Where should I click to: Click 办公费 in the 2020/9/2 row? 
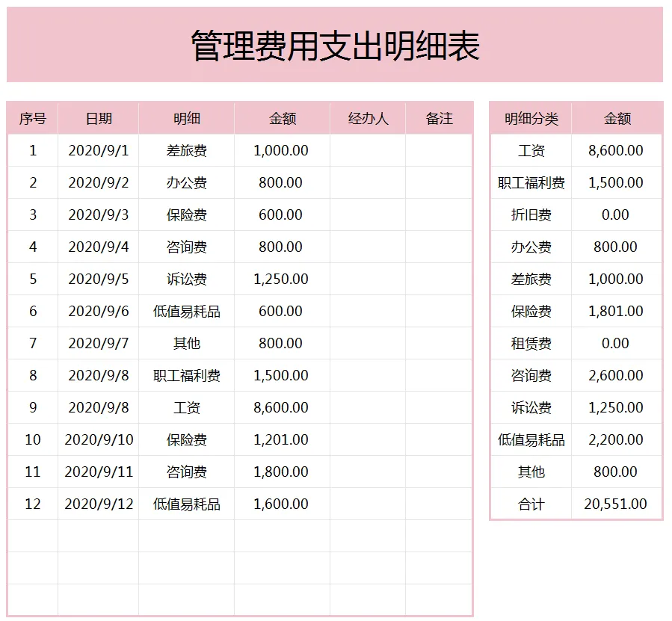point(186,182)
